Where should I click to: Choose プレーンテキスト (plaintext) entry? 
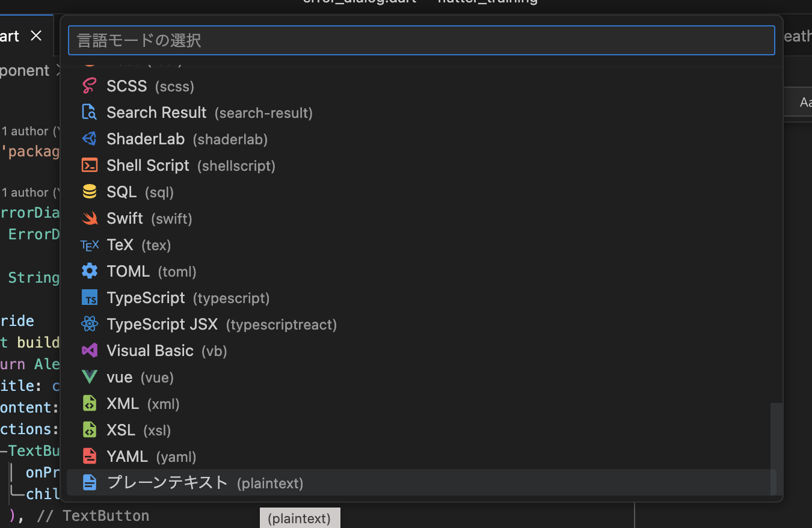tap(422, 482)
